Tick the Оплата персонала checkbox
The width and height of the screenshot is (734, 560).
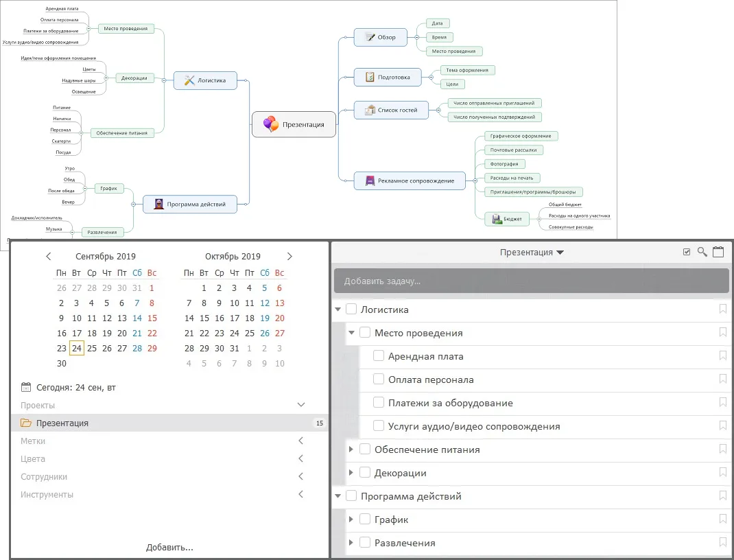[379, 380]
